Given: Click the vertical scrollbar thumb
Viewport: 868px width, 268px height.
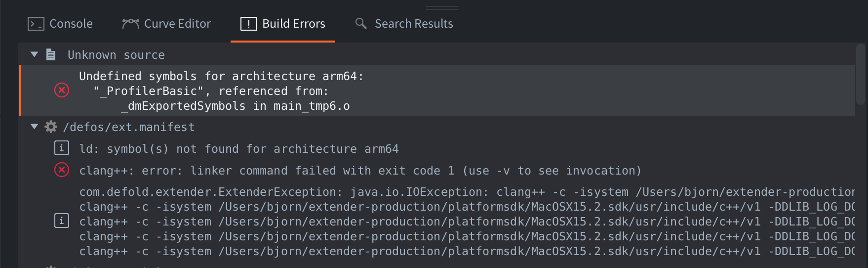Looking at the screenshot, I should tap(861, 74).
